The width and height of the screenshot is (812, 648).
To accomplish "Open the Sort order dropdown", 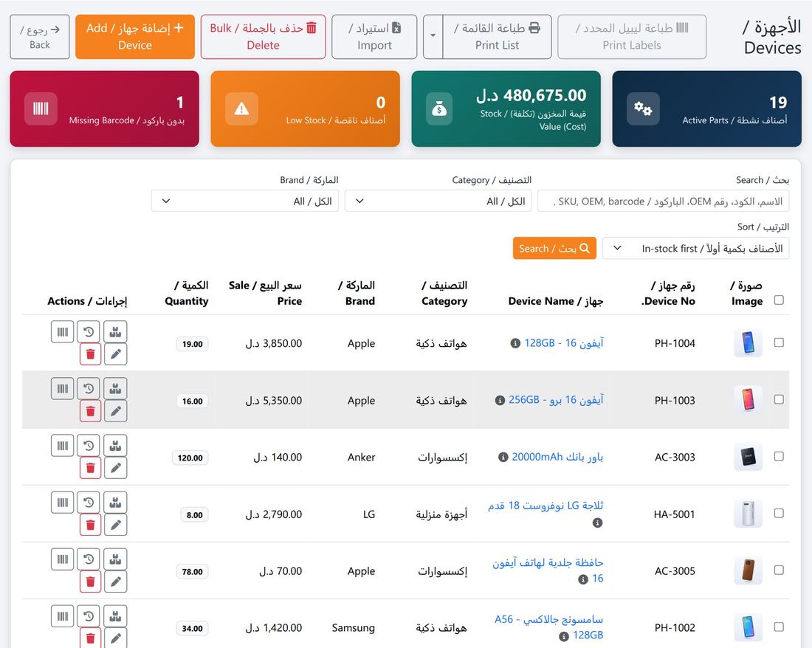I will (x=695, y=249).
